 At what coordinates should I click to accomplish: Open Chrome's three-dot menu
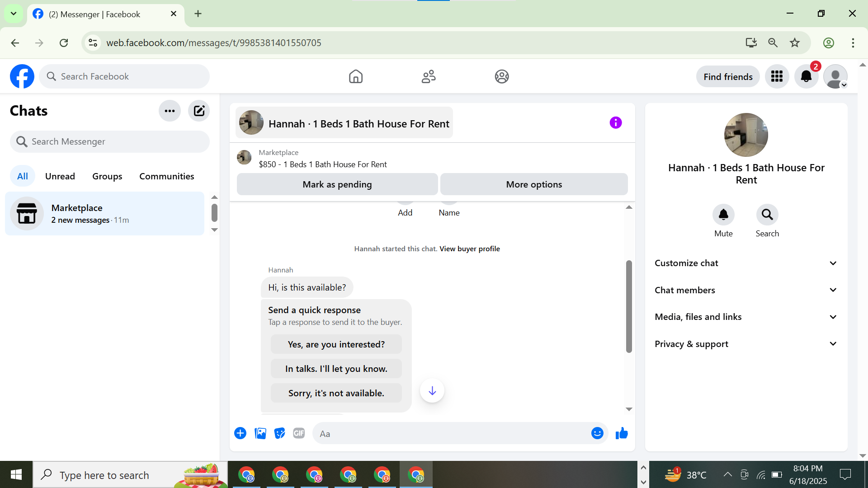pyautogui.click(x=853, y=43)
